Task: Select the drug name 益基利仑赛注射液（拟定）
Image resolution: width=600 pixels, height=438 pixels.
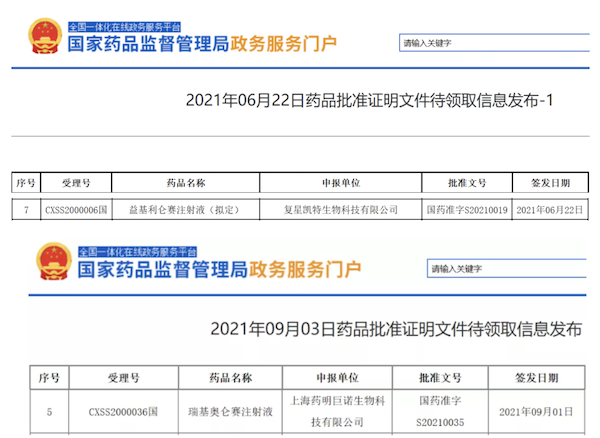Action: 186,210
